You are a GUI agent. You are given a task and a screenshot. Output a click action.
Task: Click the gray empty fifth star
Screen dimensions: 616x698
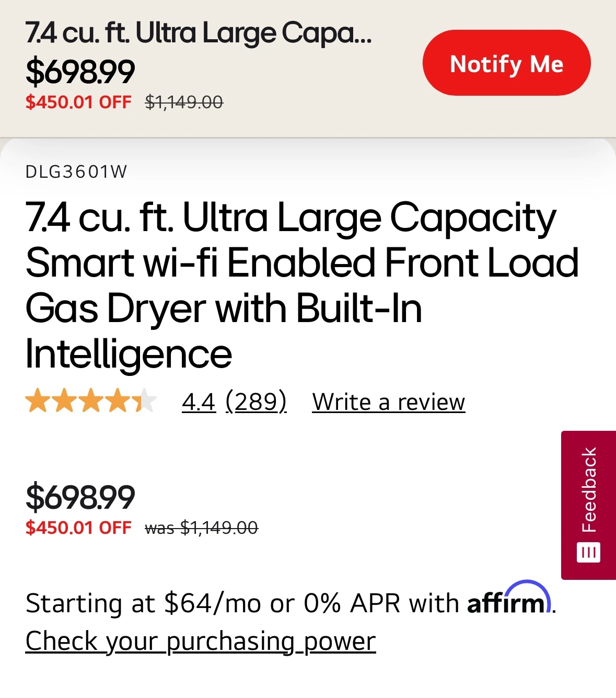147,401
